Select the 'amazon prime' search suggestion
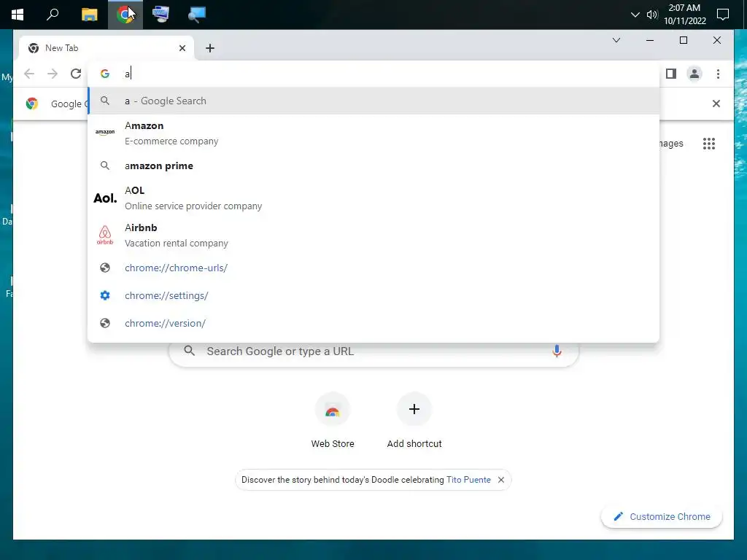Image resolution: width=747 pixels, height=560 pixels. click(373, 166)
